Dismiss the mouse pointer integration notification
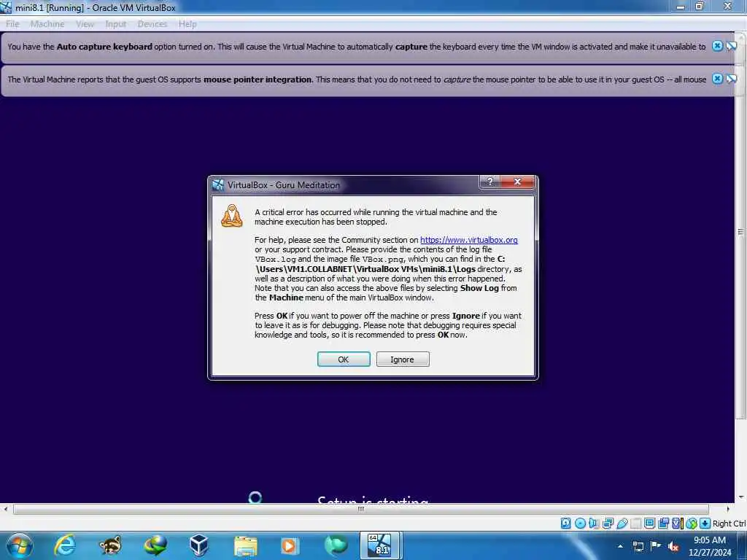The width and height of the screenshot is (747, 560). pos(718,79)
